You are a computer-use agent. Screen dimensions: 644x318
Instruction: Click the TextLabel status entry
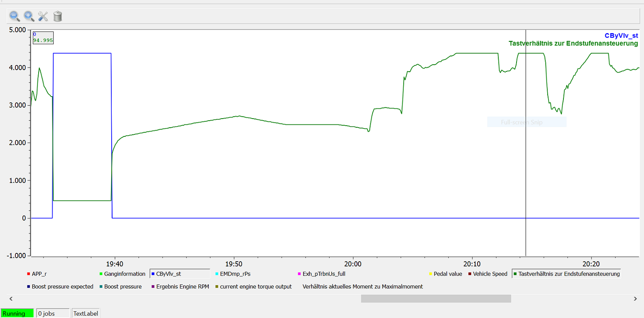coord(86,313)
